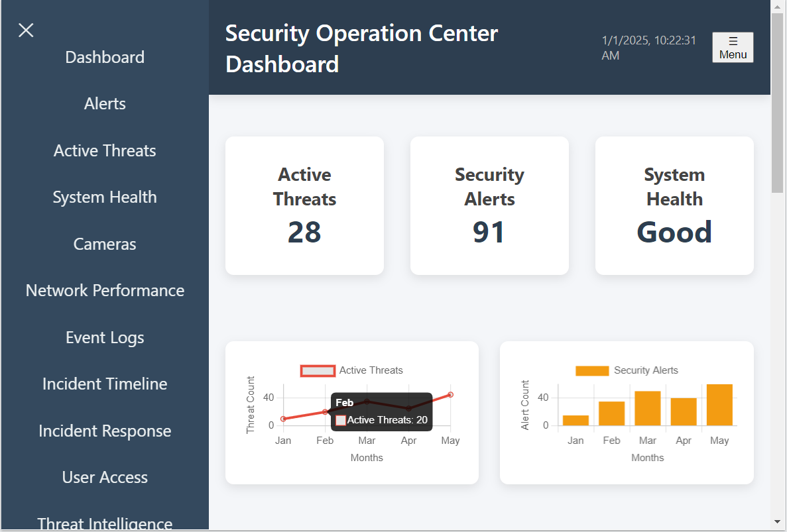Viewport: 787px width, 532px height.
Task: Open System Health from the sidebar
Action: [104, 197]
